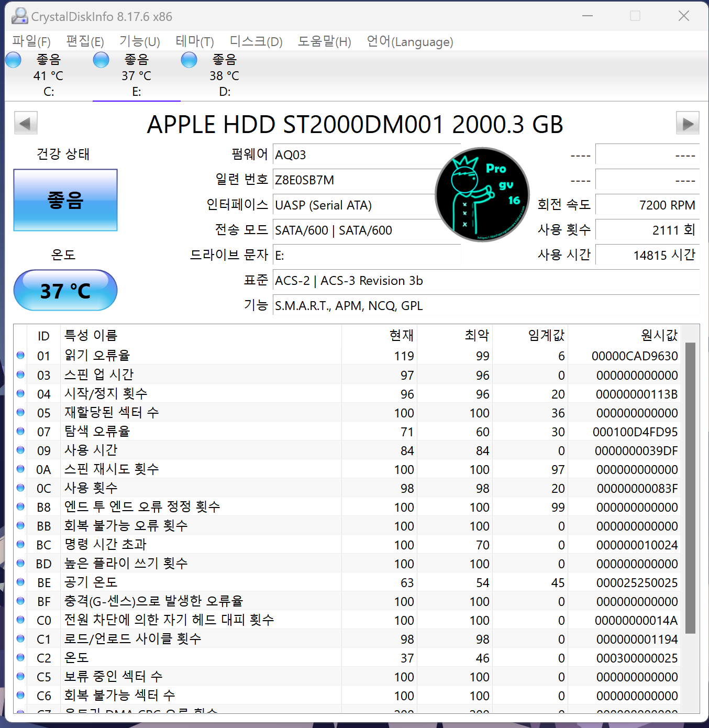Select the 재할당된 섹터 수 attribute row
The width and height of the screenshot is (709, 728).
pyautogui.click(x=348, y=413)
